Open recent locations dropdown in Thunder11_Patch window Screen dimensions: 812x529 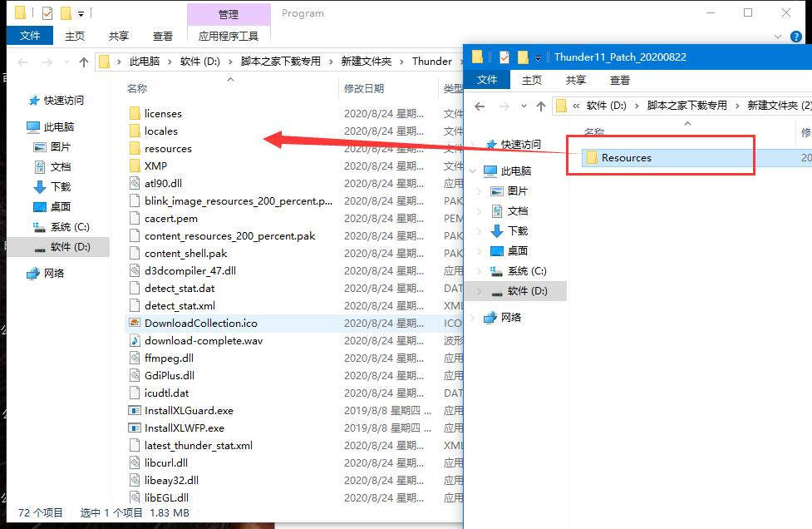(x=524, y=106)
